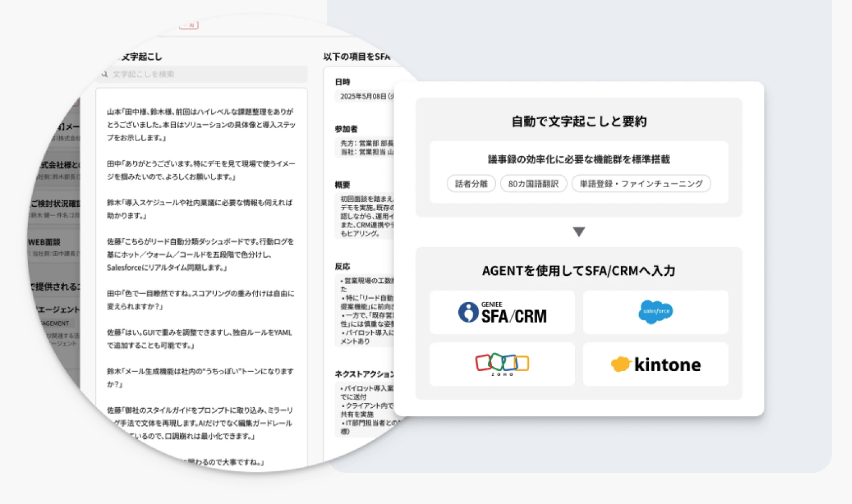Click transcript line starting 佐藤「はい。GUIで重みを調整
The width and height of the screenshot is (852, 504).
tap(199, 339)
